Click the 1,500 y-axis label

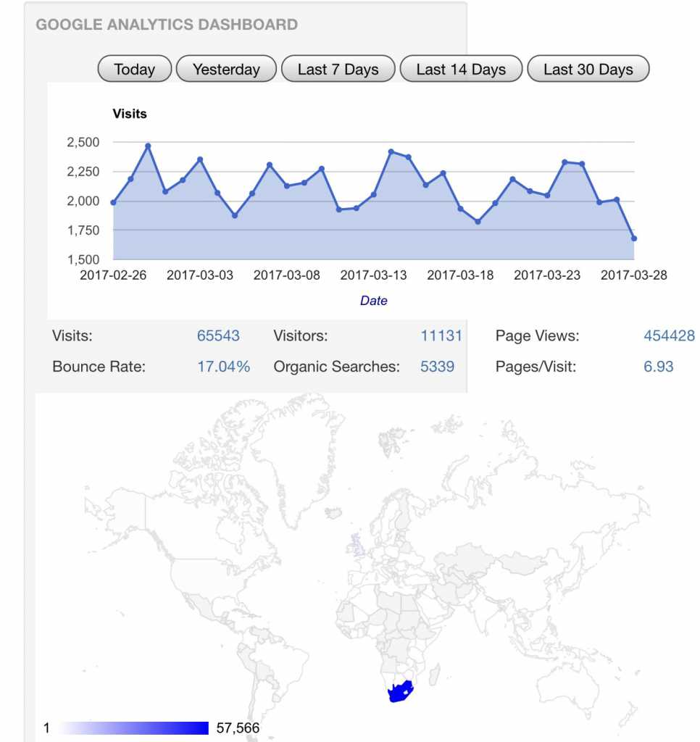coord(83,259)
